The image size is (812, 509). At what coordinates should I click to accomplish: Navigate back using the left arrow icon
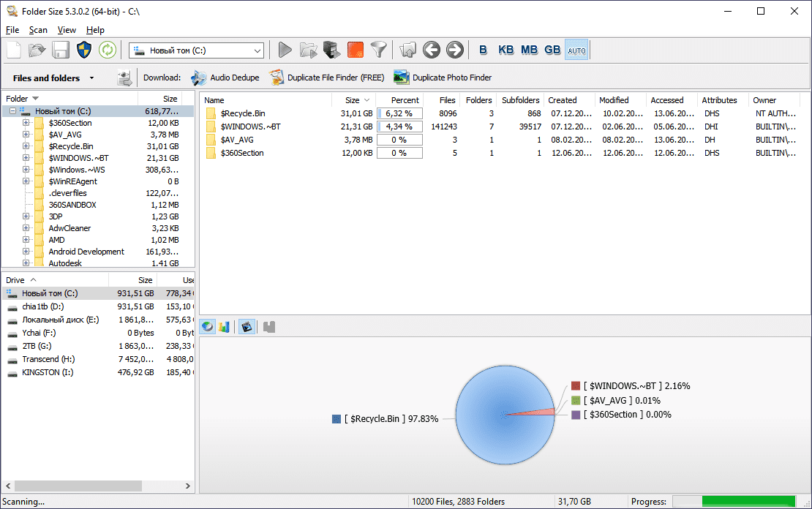[x=432, y=50]
